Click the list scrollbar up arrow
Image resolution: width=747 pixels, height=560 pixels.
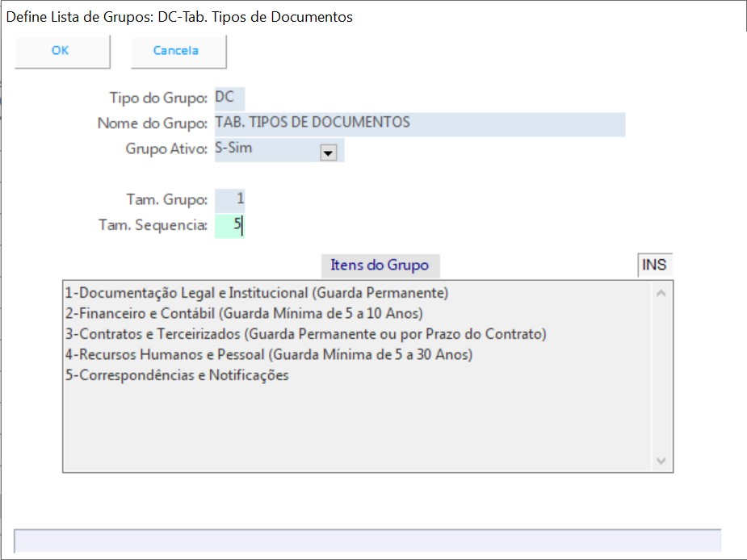661,293
